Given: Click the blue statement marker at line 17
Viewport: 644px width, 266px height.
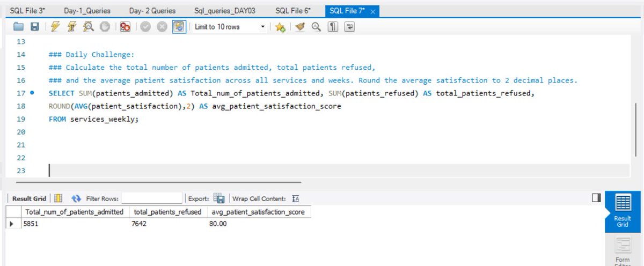Looking at the screenshot, I should pyautogui.click(x=32, y=93).
